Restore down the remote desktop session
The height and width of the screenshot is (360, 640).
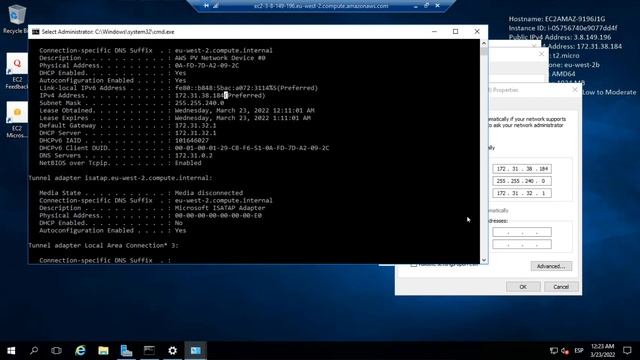coord(426,6)
